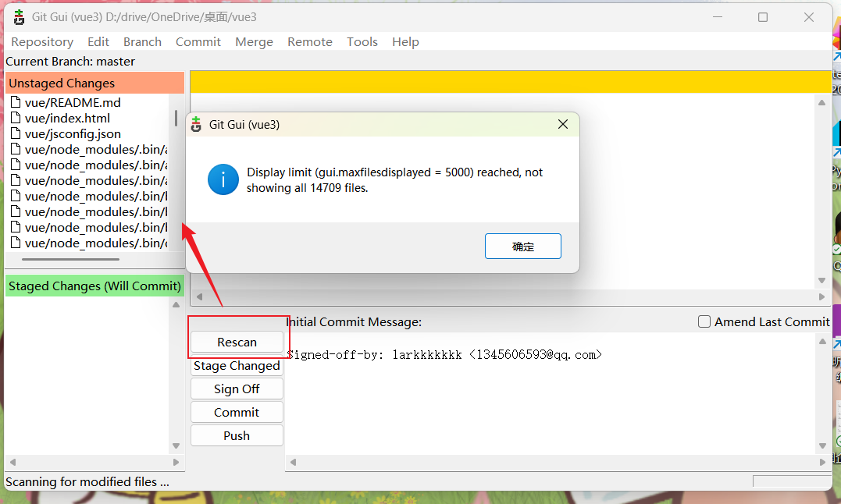841x504 pixels.
Task: Click the yellow diff header bar
Action: click(511, 82)
